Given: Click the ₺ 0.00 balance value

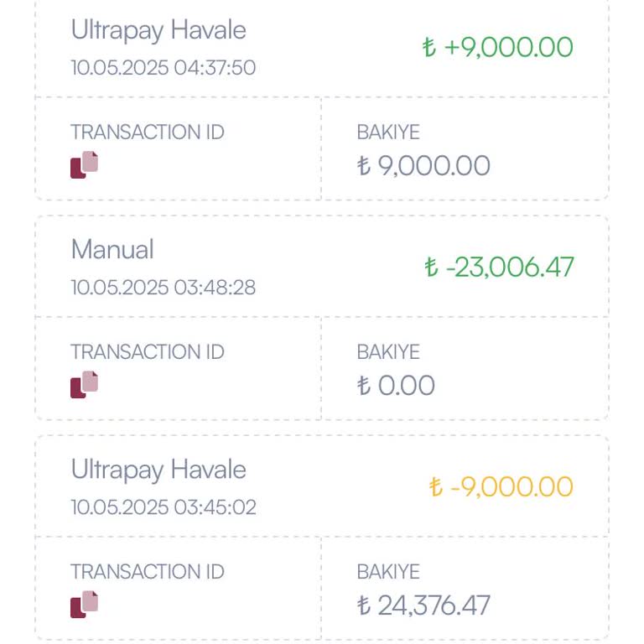Looking at the screenshot, I should (x=396, y=386).
